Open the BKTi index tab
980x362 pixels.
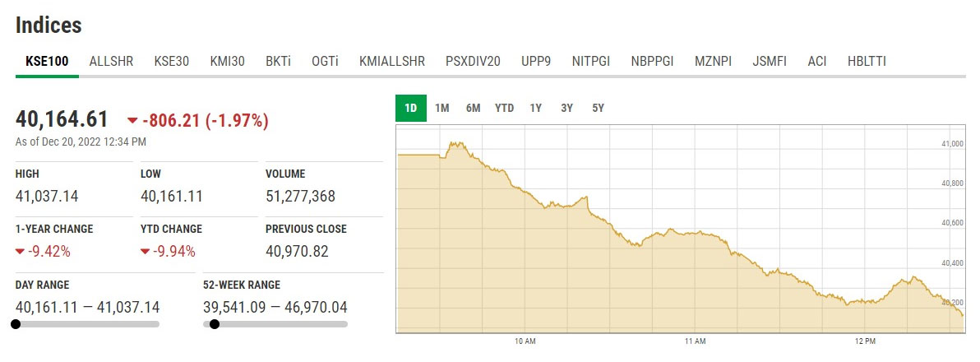(279, 62)
